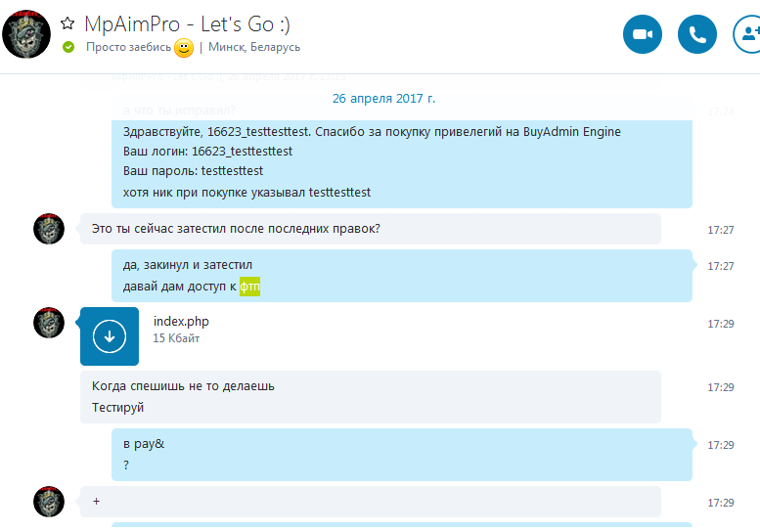This screenshot has width=760, height=532.
Task: Click sender avatar beside the 17:27 question message
Action: click(x=49, y=229)
